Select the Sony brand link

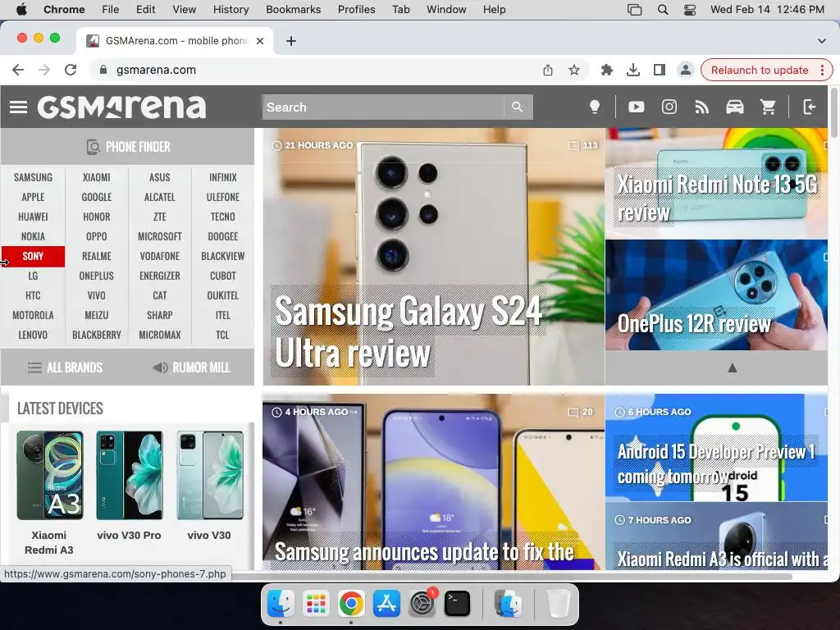pos(33,256)
